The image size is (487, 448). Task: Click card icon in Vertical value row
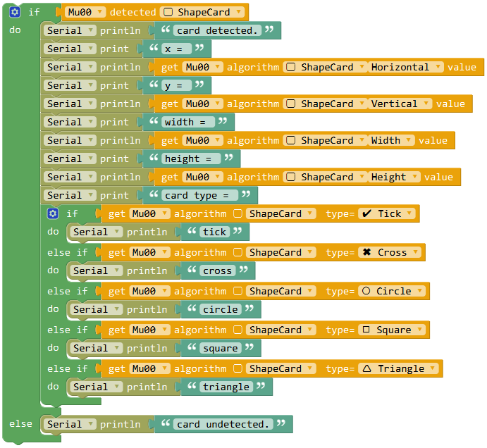290,104
